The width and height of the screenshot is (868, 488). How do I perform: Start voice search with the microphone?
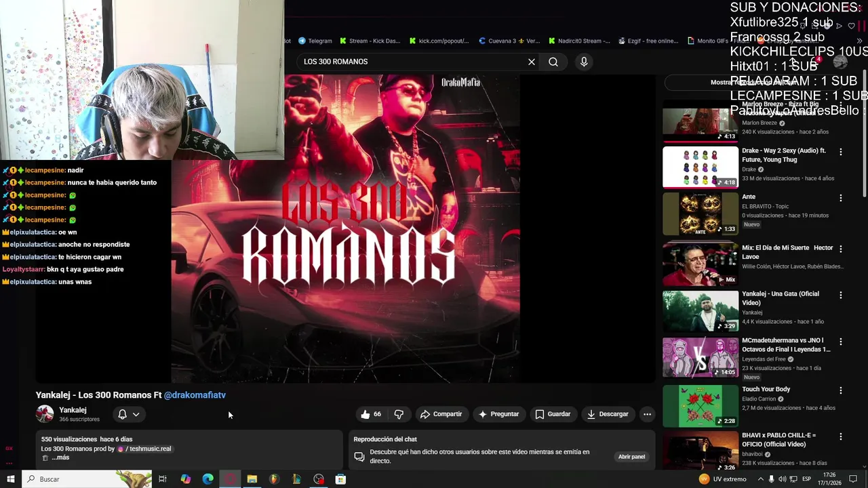pos(584,62)
